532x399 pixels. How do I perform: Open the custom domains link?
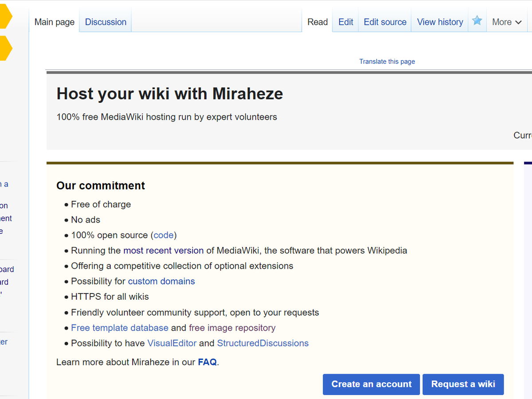point(161,282)
